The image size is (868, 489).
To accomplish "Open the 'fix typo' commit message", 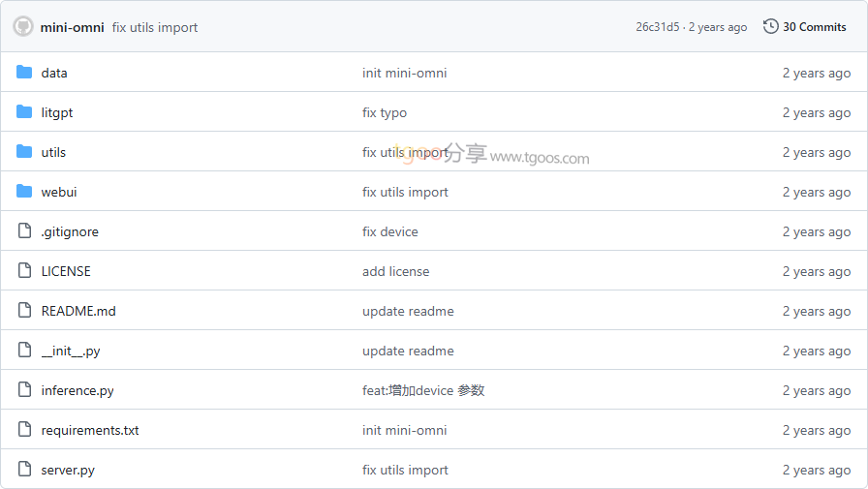I will (385, 112).
